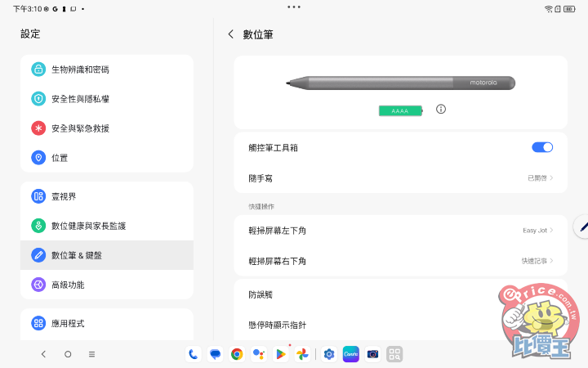Tap the recents menu navigation button
588x368 pixels.
pyautogui.click(x=91, y=354)
